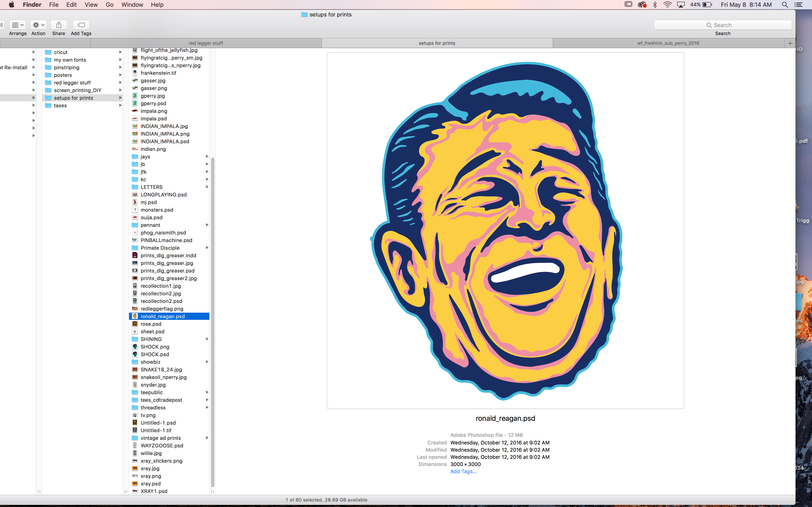Add a new Finder tab with plus button
This screenshot has width=812, height=507.
tap(790, 43)
